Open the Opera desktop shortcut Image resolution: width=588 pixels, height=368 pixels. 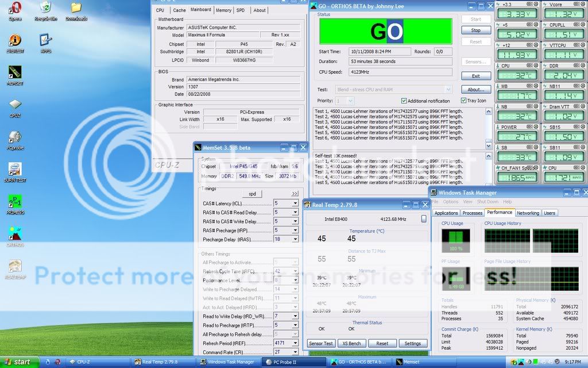pyautogui.click(x=15, y=11)
